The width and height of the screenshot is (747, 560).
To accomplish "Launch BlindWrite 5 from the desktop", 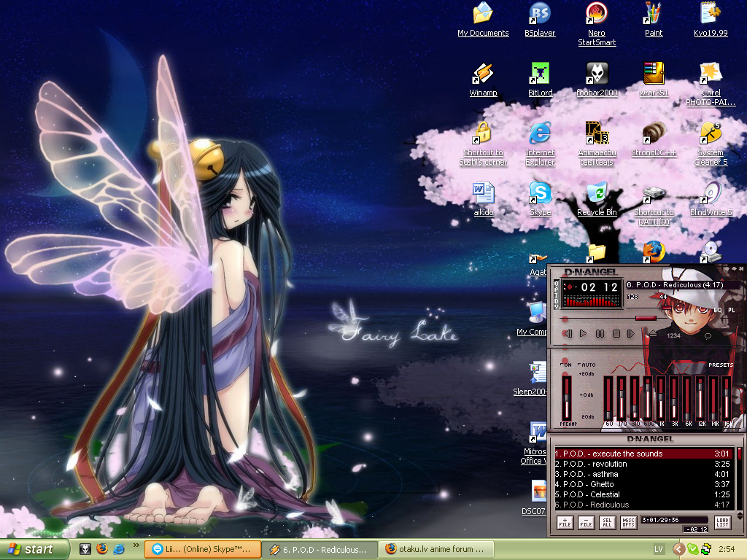I will (x=711, y=200).
